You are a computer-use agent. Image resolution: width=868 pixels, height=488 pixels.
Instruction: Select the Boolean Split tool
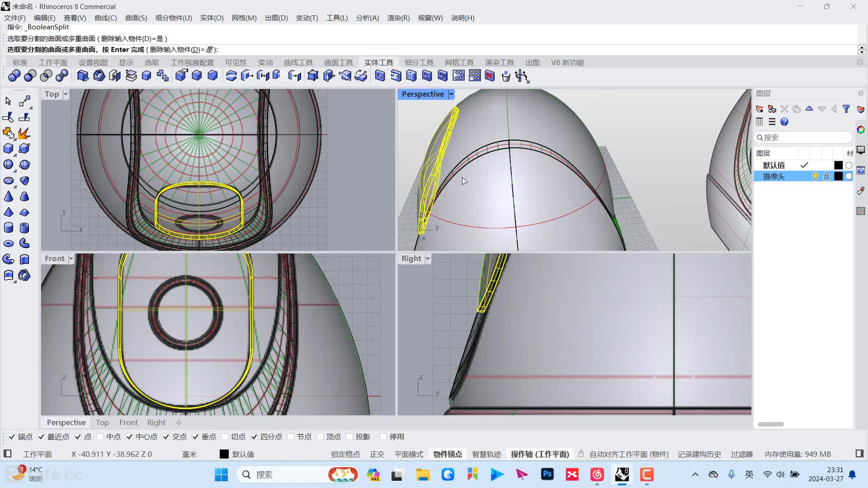[62, 76]
